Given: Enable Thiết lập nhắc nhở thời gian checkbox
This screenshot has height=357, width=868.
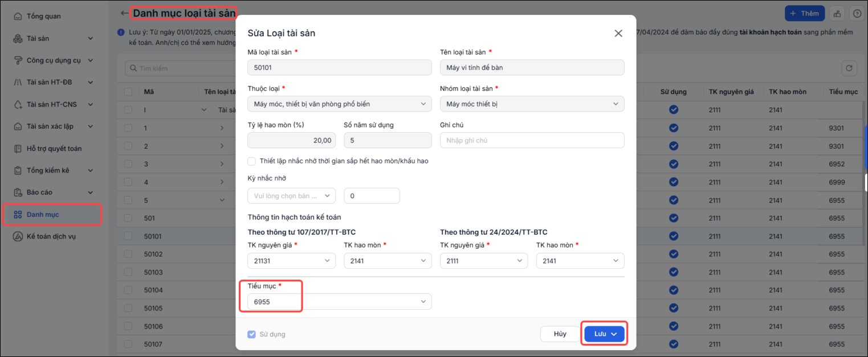Looking at the screenshot, I should [x=252, y=161].
